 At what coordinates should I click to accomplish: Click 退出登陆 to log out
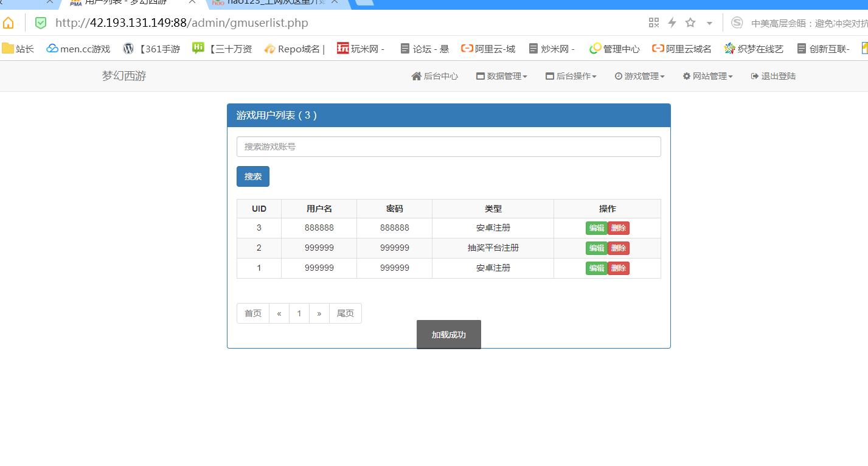click(773, 76)
